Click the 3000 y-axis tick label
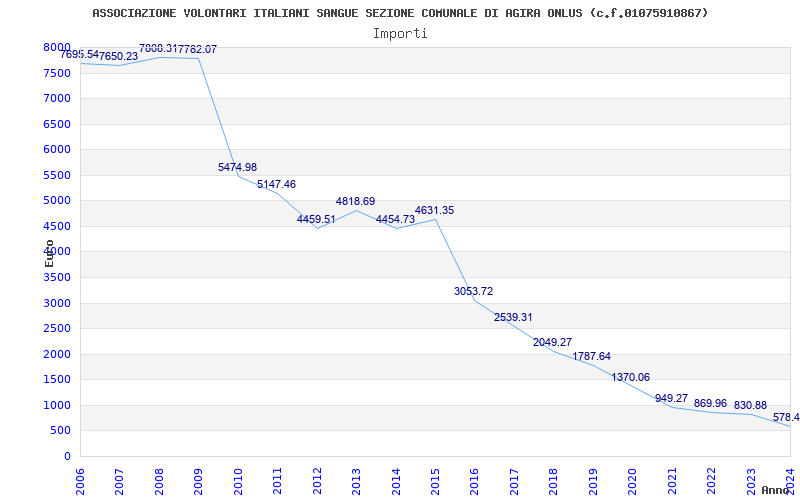Viewport: 800px width, 500px height. click(x=57, y=303)
